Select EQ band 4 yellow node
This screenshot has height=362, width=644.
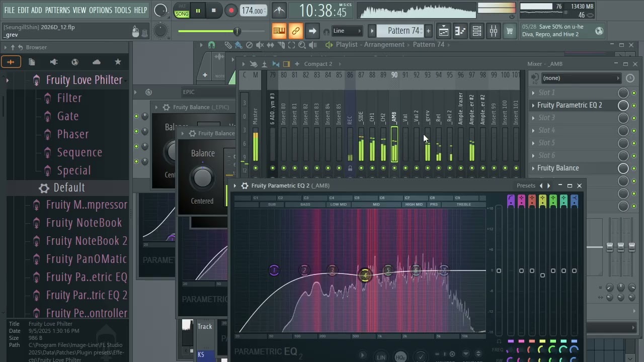(365, 275)
